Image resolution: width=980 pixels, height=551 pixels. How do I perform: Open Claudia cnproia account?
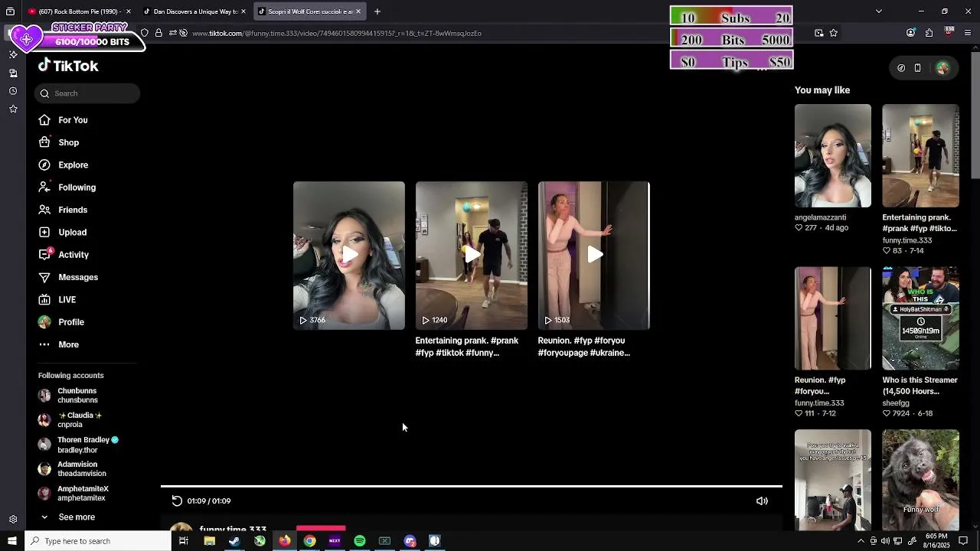click(x=70, y=419)
